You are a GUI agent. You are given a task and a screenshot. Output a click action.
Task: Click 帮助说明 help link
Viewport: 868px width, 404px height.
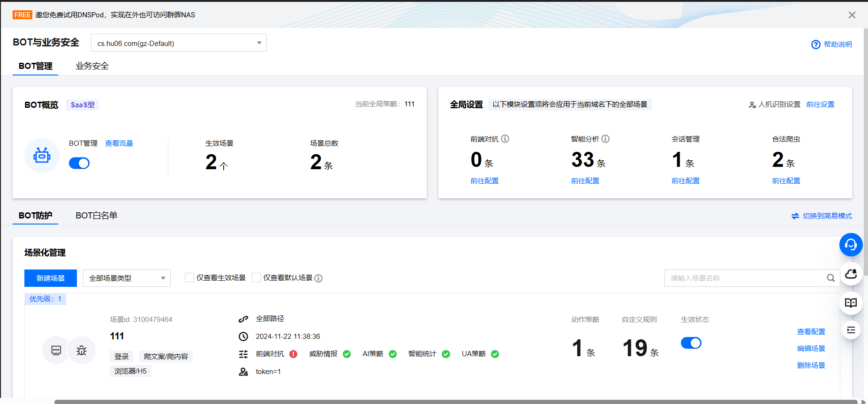(x=838, y=45)
